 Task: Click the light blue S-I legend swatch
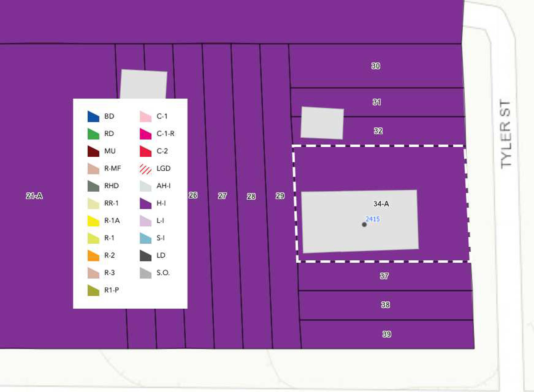(146, 239)
